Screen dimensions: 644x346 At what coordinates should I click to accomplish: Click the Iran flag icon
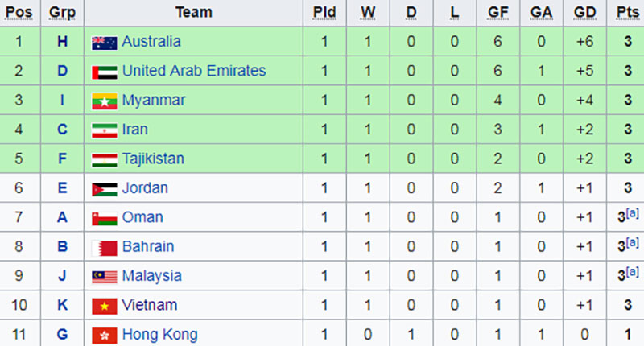click(x=105, y=130)
